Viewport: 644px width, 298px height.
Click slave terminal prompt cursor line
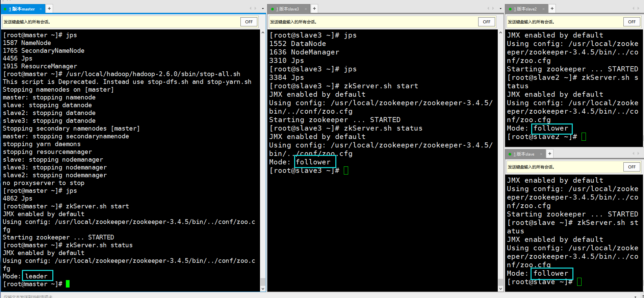tap(544, 282)
